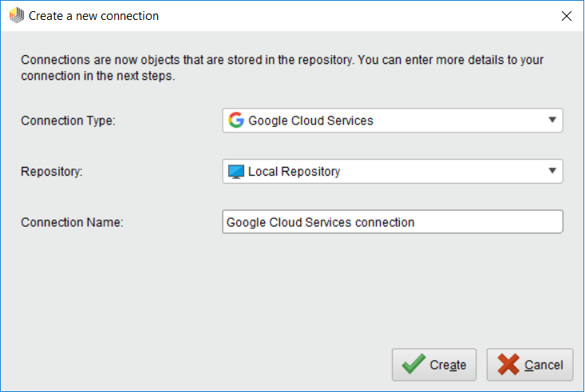
Task: Click the green checkmark on the Create button
Action: (x=413, y=365)
